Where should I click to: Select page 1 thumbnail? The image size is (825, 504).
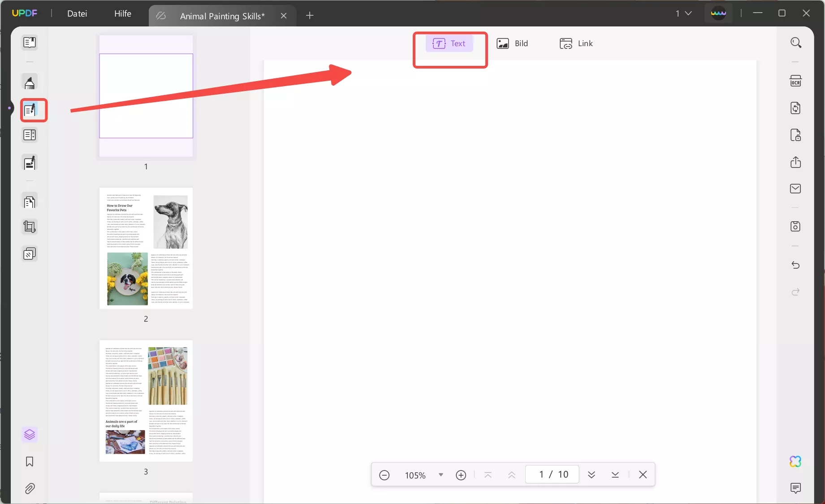(146, 96)
